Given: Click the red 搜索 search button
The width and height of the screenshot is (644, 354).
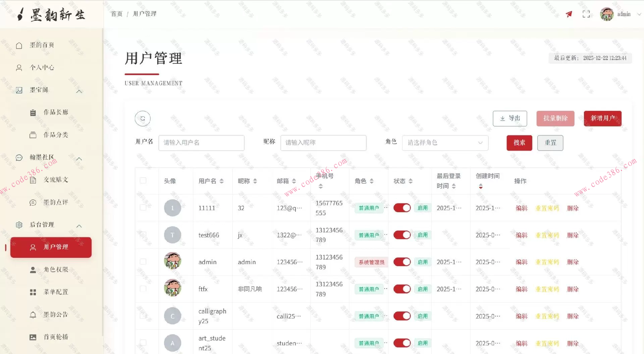Looking at the screenshot, I should (519, 143).
